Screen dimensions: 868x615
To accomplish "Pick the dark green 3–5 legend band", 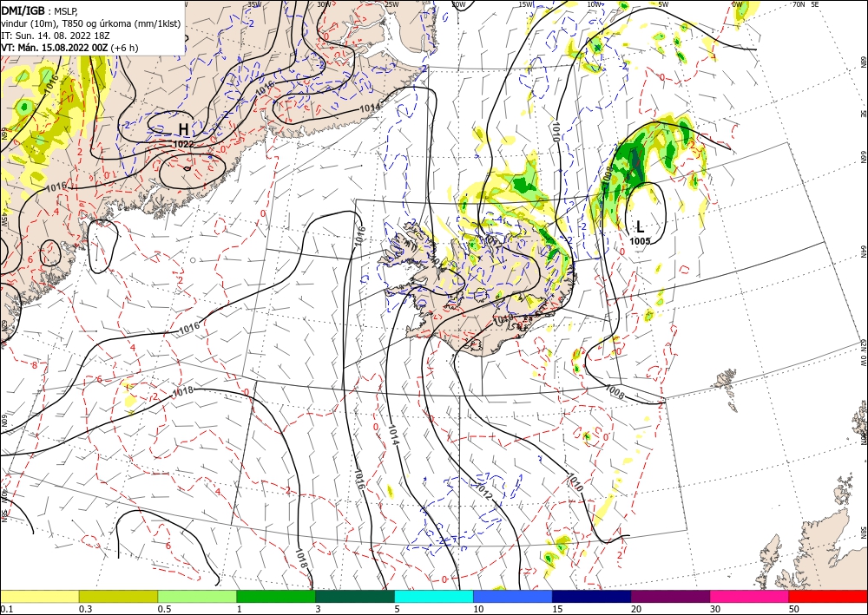I will coord(355,596).
